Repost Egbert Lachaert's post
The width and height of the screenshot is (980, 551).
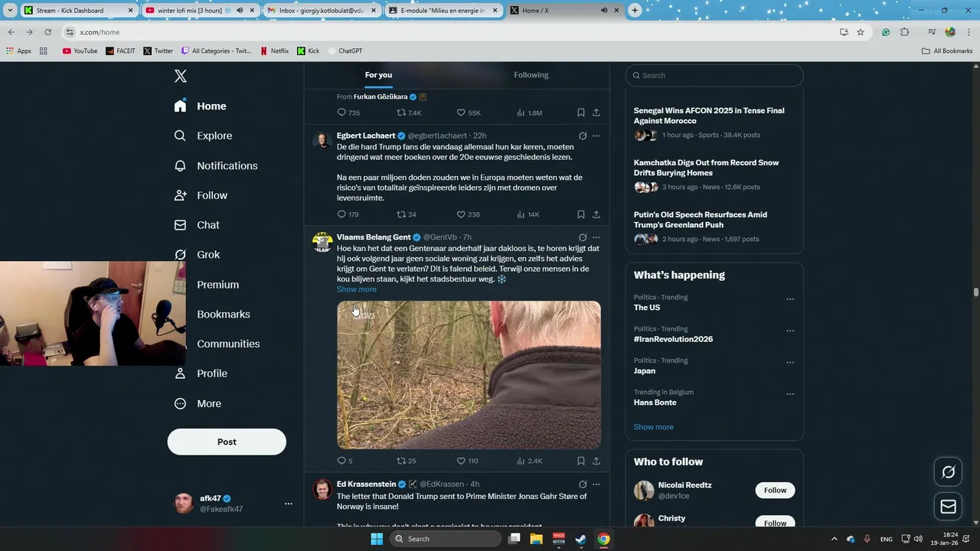pos(400,214)
